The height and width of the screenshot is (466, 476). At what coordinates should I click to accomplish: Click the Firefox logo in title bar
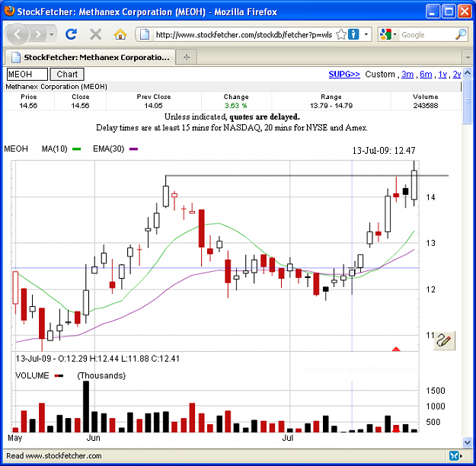coord(10,11)
